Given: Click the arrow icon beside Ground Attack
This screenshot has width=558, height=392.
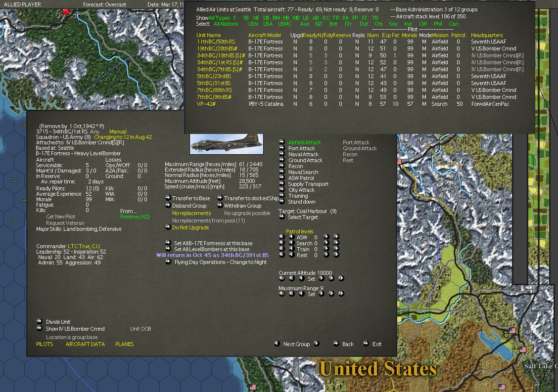Looking at the screenshot, I should [x=282, y=160].
